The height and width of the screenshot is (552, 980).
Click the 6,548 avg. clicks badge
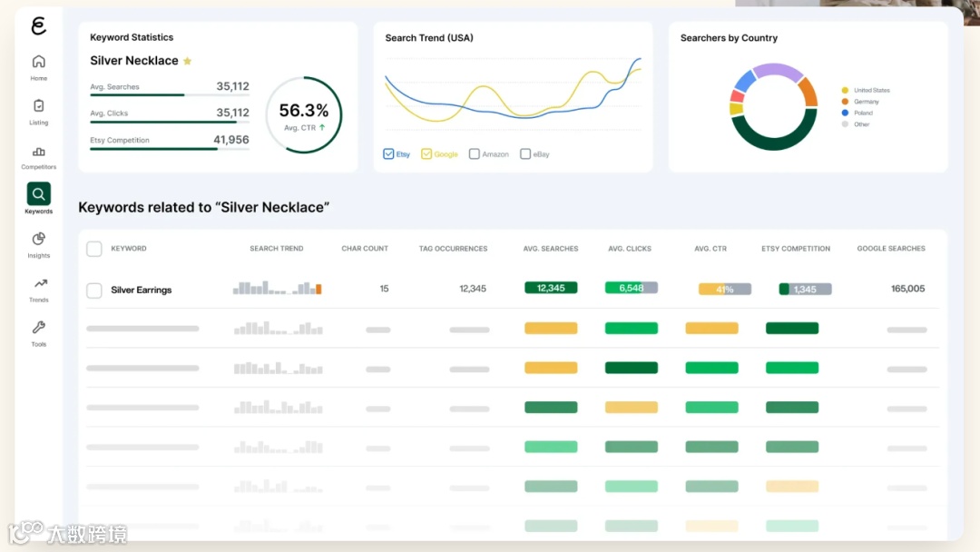[x=632, y=288]
